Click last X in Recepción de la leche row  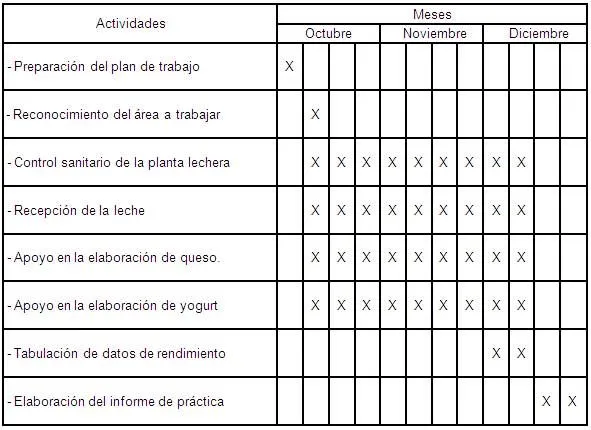pos(521,210)
